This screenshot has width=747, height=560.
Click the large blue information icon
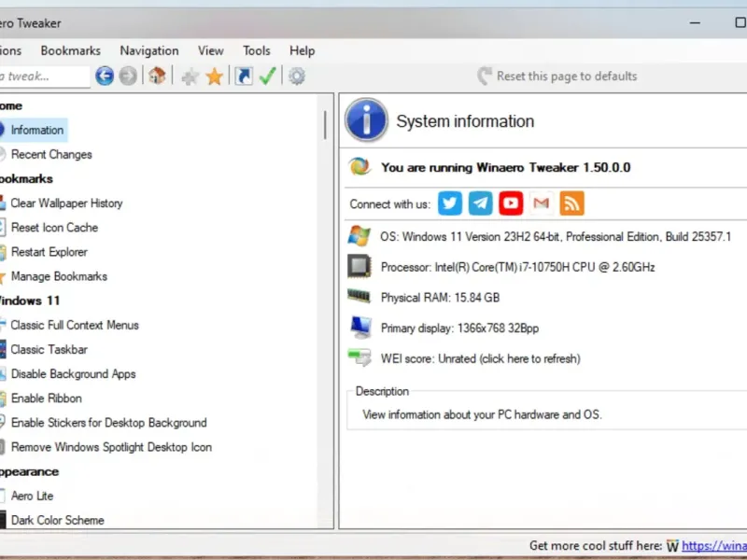pos(366,120)
